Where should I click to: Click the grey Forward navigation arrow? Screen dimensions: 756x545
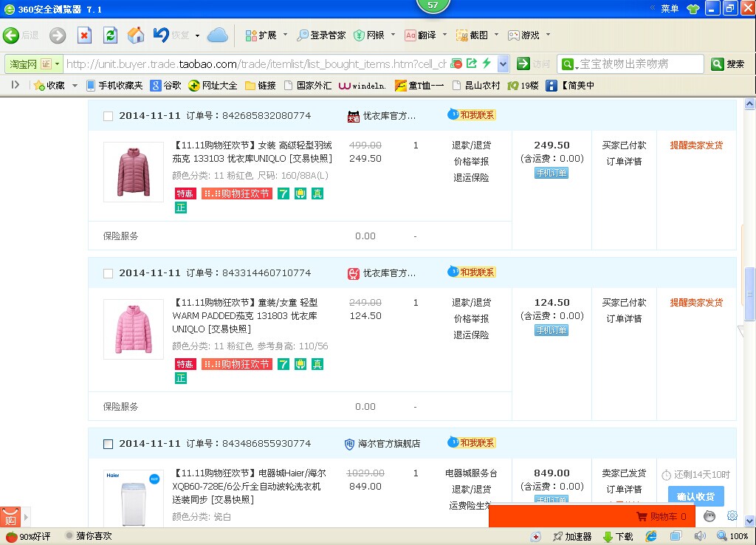[x=58, y=35]
